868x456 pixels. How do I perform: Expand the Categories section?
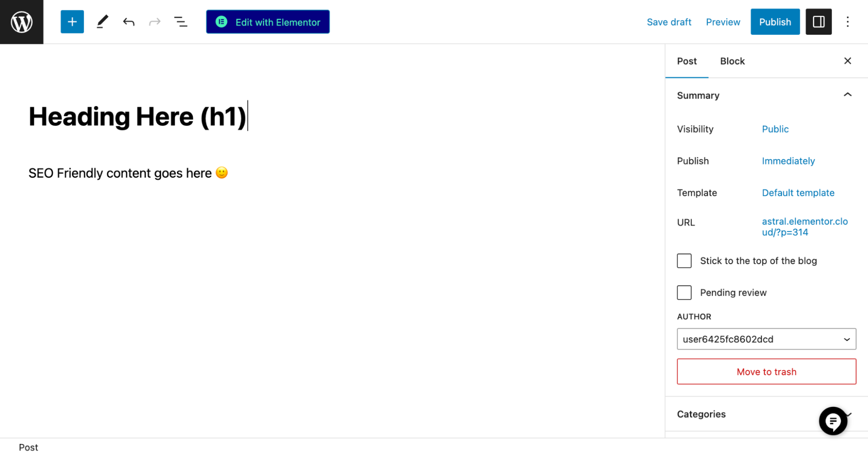(x=766, y=414)
